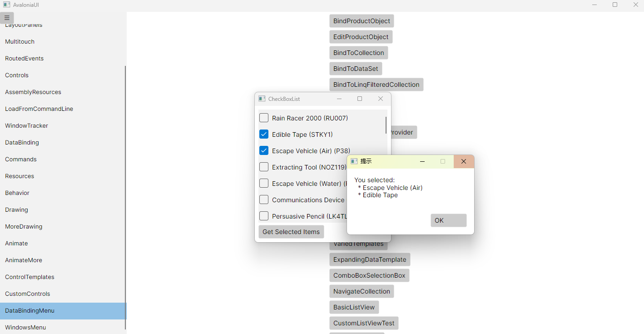
Task: Check the Escape Vehicle (Water) checkbox
Action: (264, 184)
